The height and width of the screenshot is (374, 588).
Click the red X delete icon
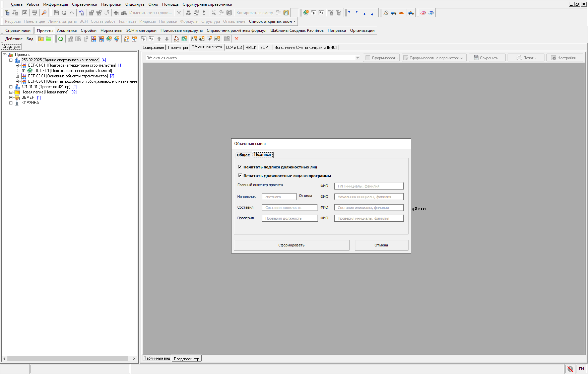pyautogui.click(x=237, y=39)
